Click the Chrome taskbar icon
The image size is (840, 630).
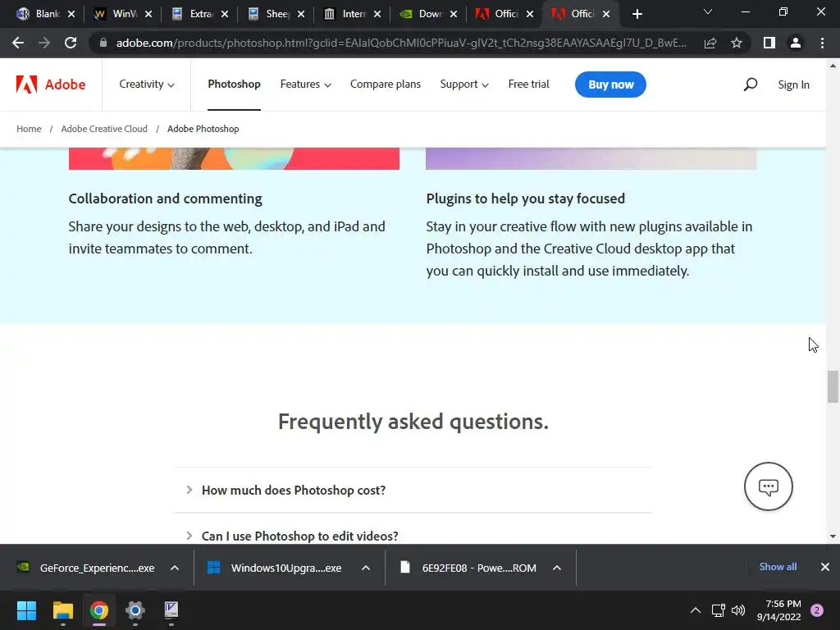pyautogui.click(x=99, y=610)
